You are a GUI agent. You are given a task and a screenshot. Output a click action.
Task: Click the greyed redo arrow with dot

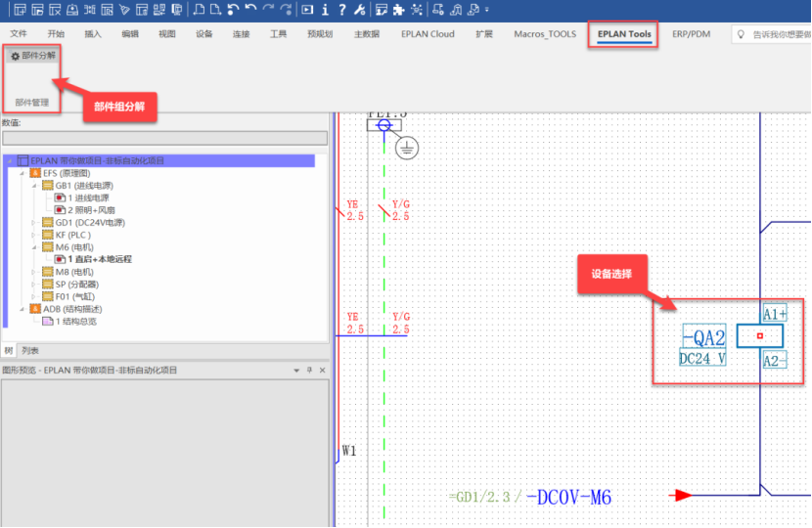(286, 10)
